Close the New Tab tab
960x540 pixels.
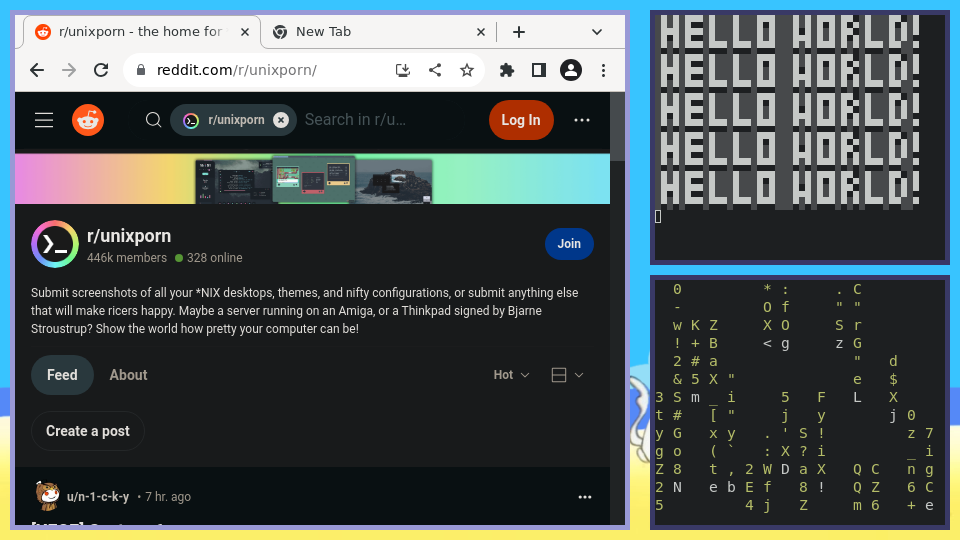(x=481, y=32)
